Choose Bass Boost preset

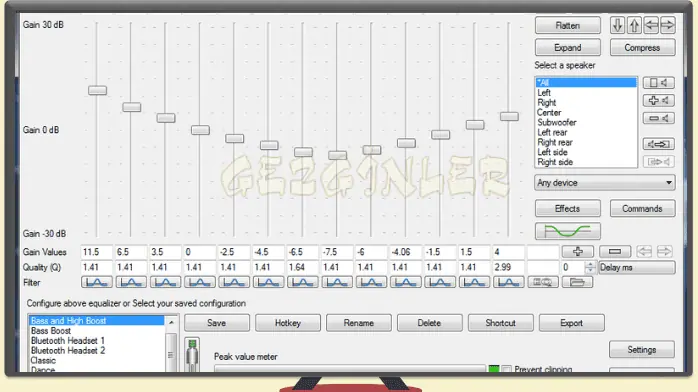pos(97,331)
